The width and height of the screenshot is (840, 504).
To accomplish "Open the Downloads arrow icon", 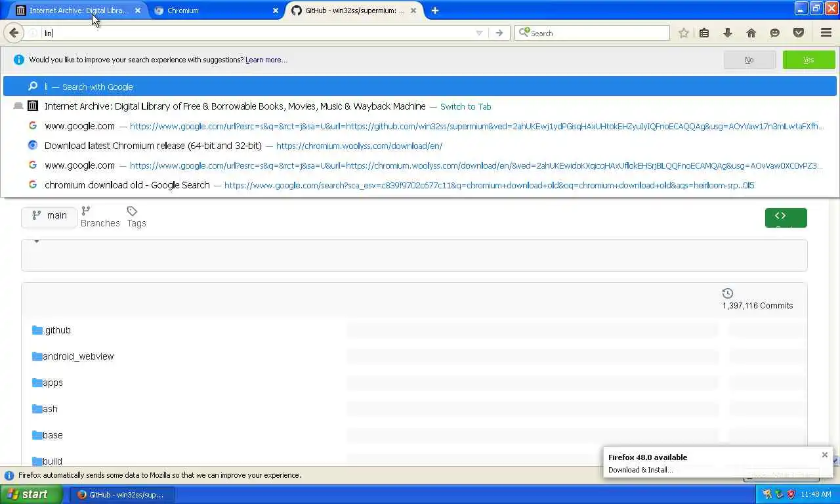I will tap(728, 33).
